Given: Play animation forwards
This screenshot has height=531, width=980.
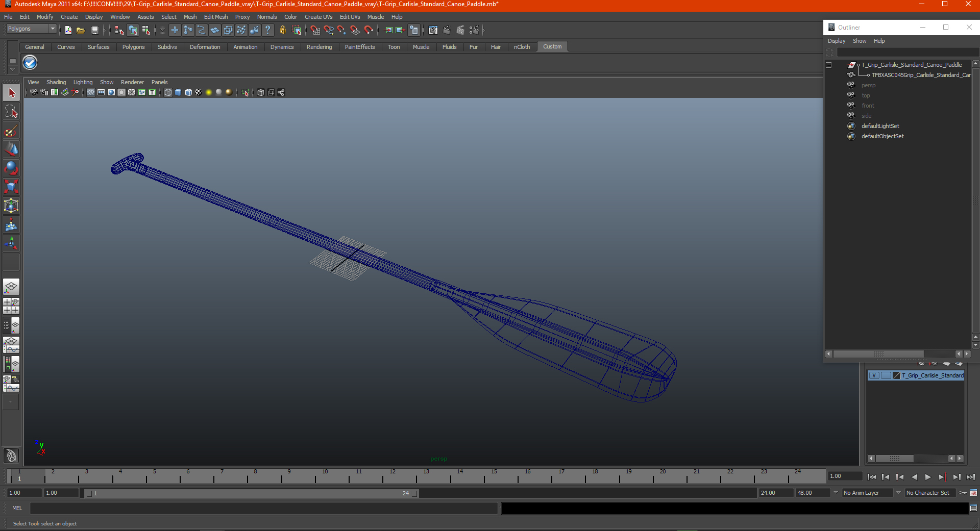Looking at the screenshot, I should [x=928, y=477].
